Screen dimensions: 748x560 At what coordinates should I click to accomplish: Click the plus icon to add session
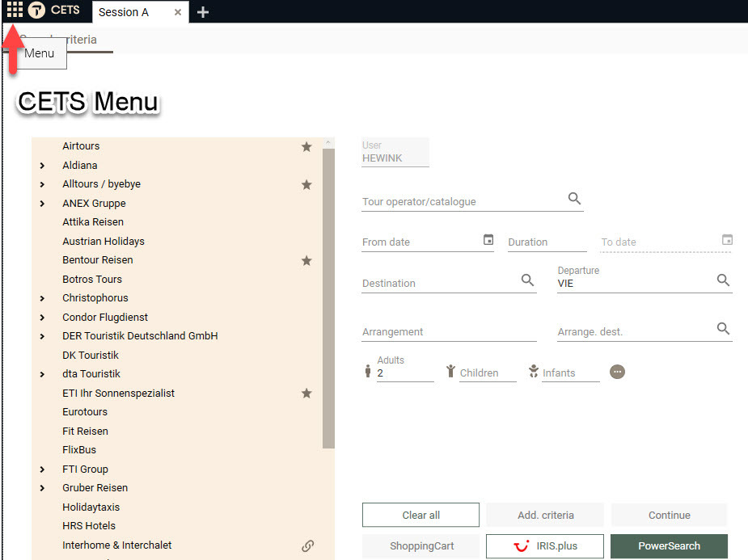tap(203, 12)
